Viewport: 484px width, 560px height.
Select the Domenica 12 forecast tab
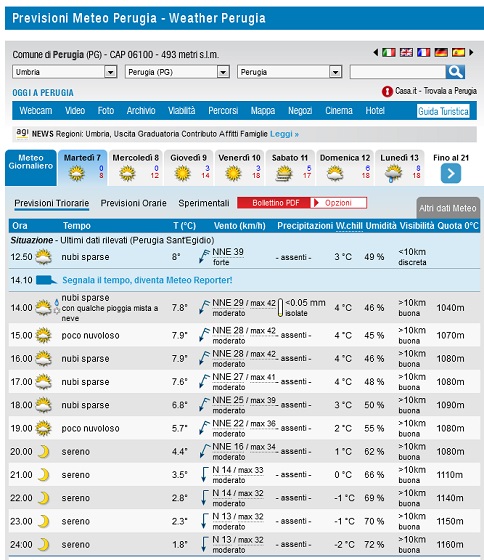345,168
